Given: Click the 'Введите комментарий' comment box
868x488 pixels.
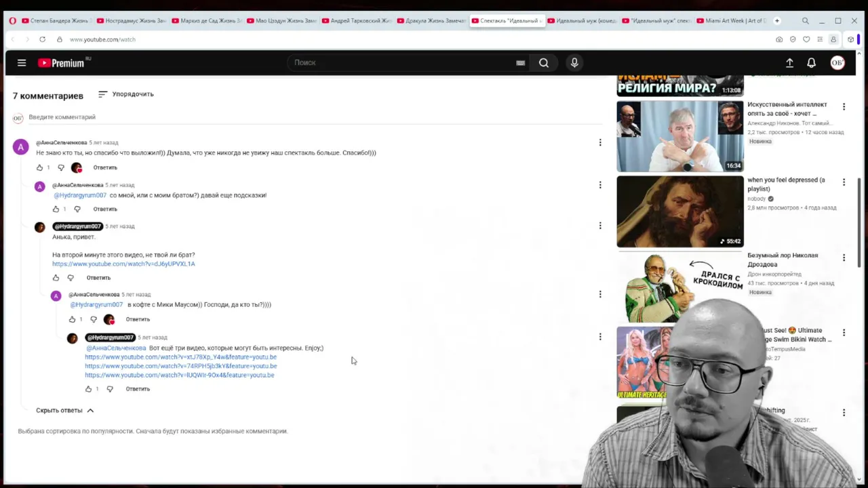Looking at the screenshot, I should point(315,117).
